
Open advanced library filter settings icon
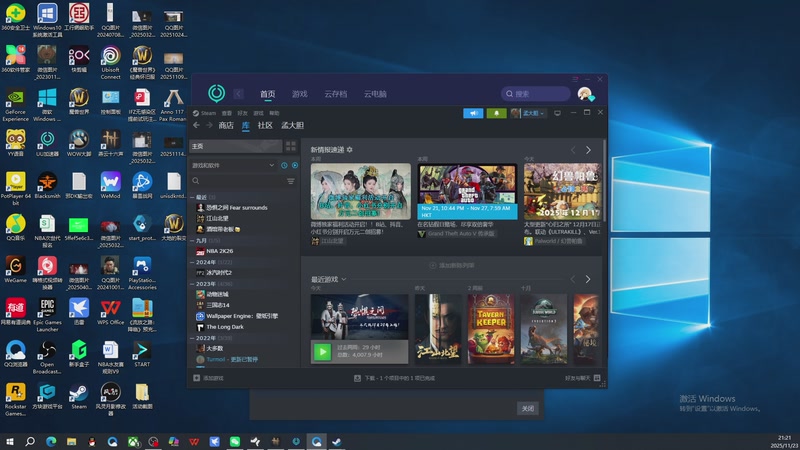pos(290,181)
